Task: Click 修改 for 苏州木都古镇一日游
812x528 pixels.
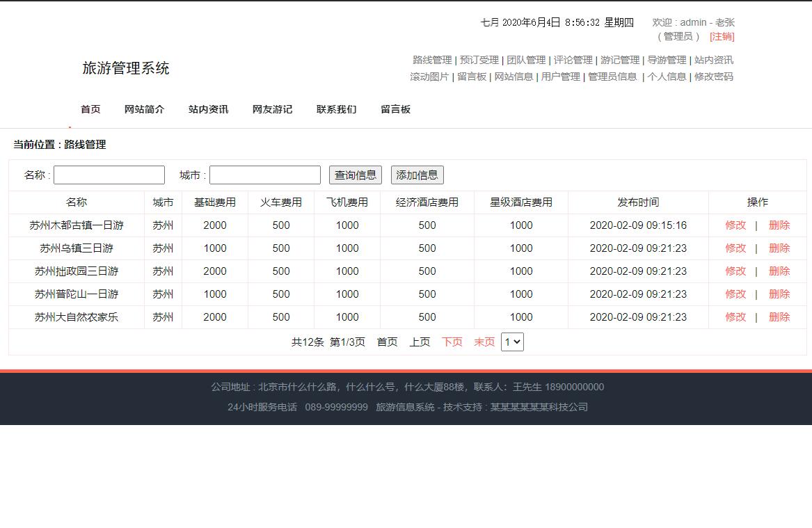Action: (x=735, y=225)
